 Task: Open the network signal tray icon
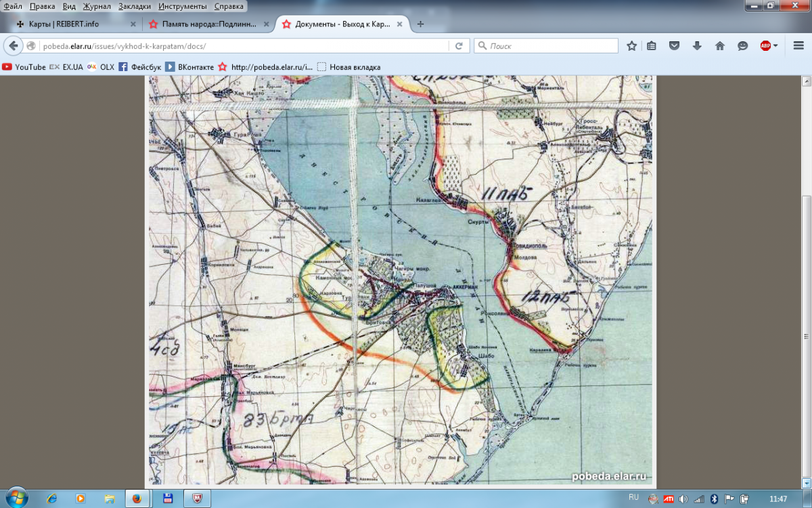[699, 499]
